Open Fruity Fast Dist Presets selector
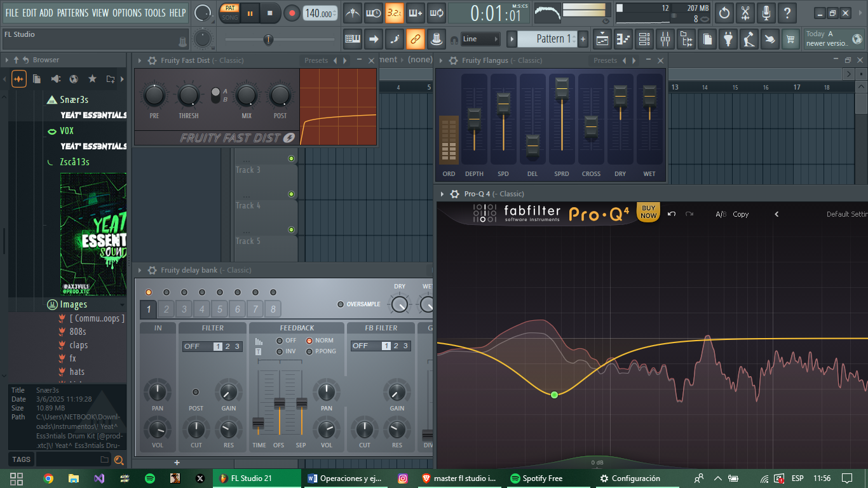Image resolution: width=868 pixels, height=488 pixels. 316,60
